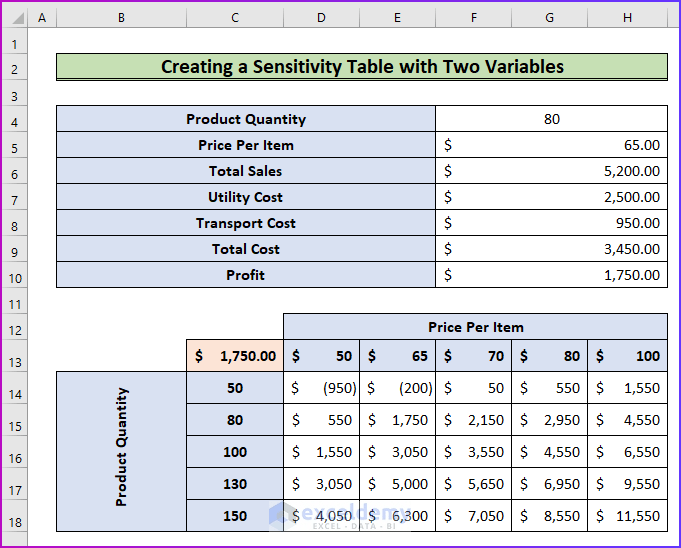Click the orange 1,750.00 cell in C13

[x=235, y=356]
